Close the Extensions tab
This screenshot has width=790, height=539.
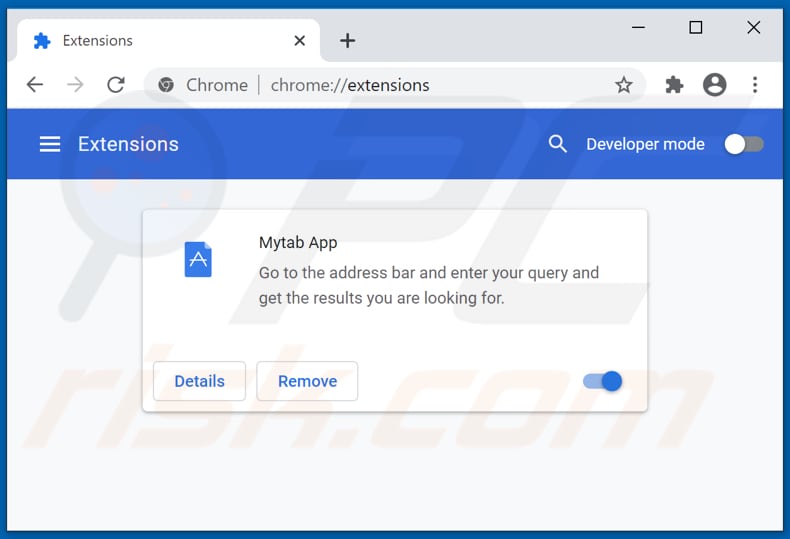tap(300, 40)
